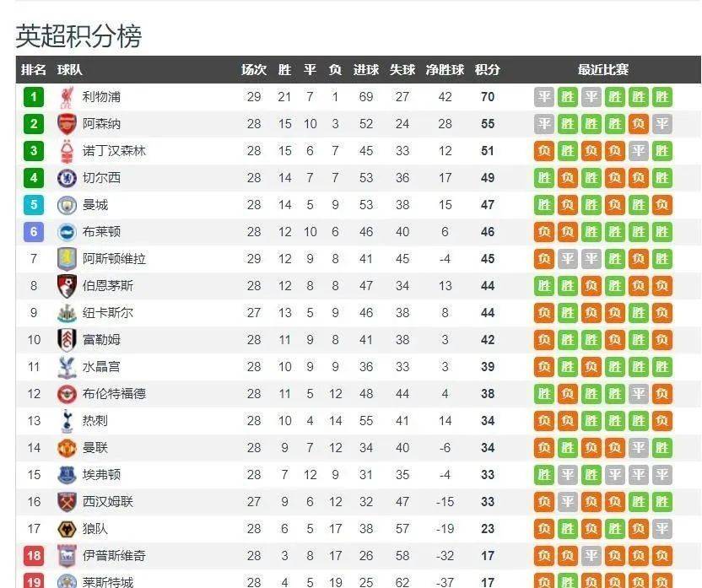
Task: Click the Brighton club crest icon
Action: click(67, 232)
